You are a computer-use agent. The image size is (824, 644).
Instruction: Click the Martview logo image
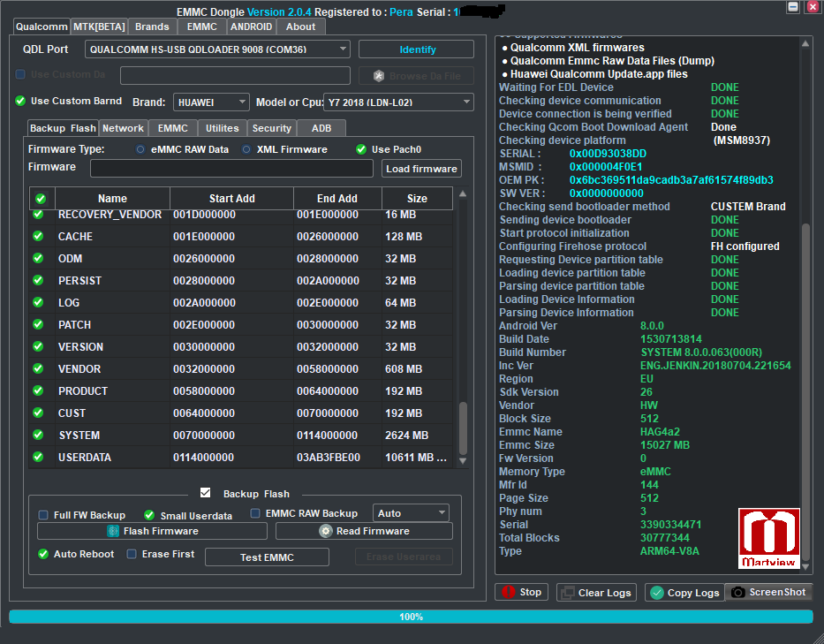click(x=769, y=539)
